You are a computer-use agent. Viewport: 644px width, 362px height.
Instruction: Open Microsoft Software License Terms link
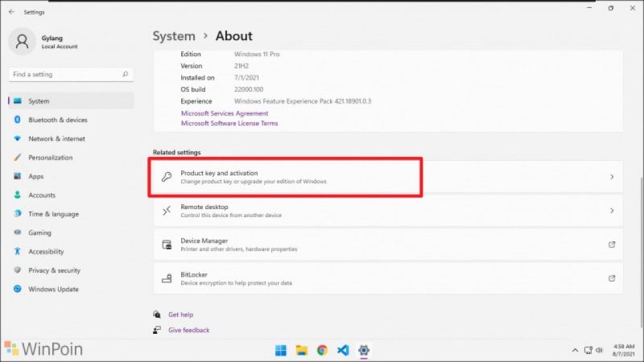point(229,123)
